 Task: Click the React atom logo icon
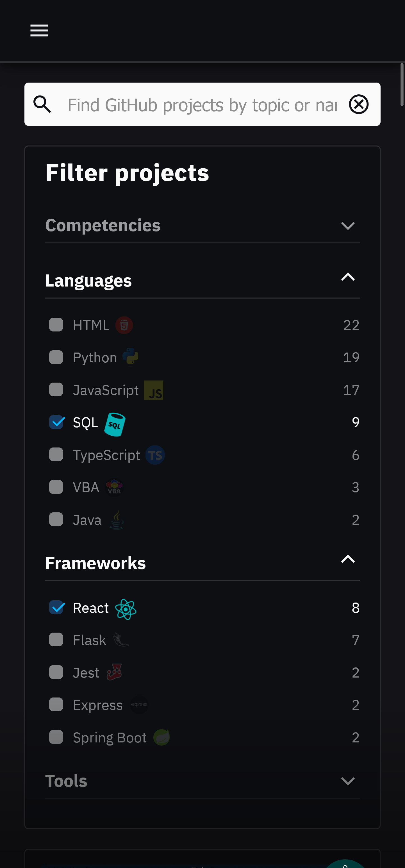[x=126, y=608]
